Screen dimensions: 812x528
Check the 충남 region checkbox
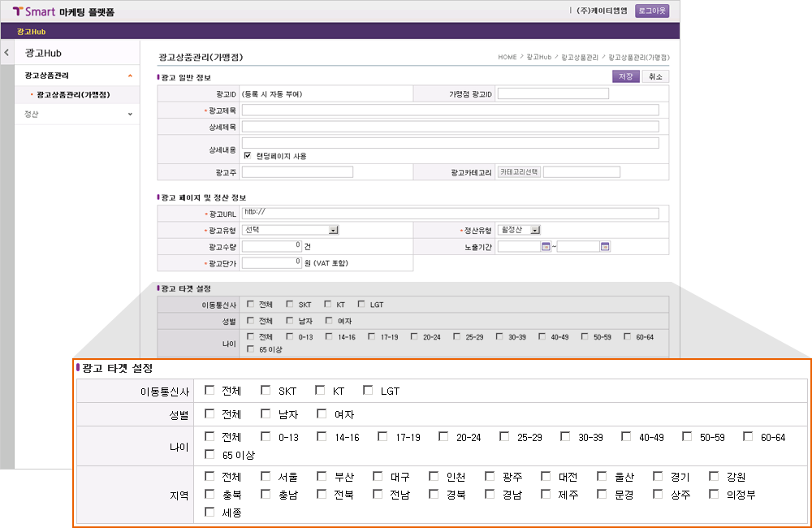(266, 494)
